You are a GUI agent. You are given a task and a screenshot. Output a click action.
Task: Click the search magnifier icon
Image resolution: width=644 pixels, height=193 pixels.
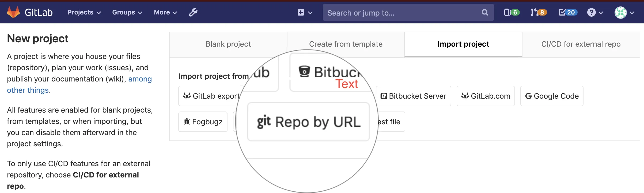[485, 12]
